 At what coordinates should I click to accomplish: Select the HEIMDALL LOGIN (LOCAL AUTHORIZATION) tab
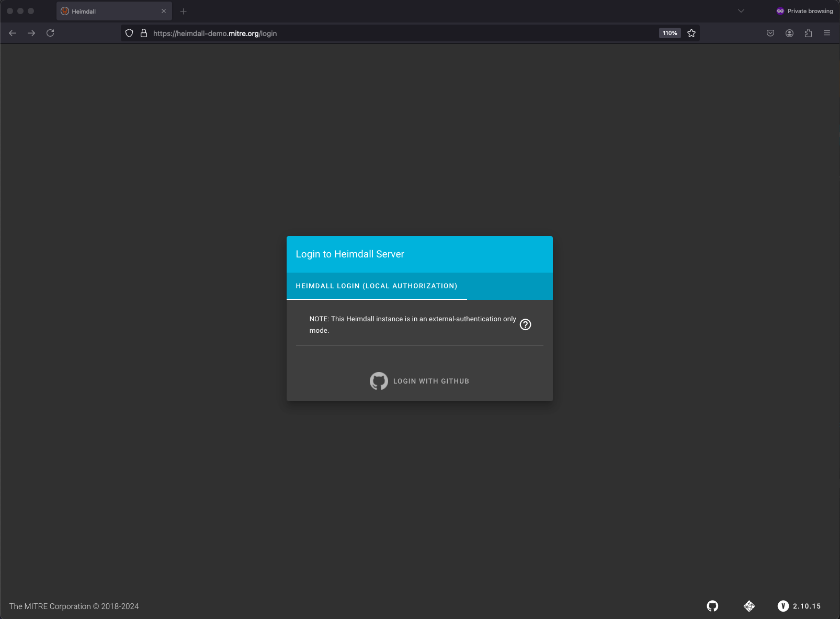[376, 286]
